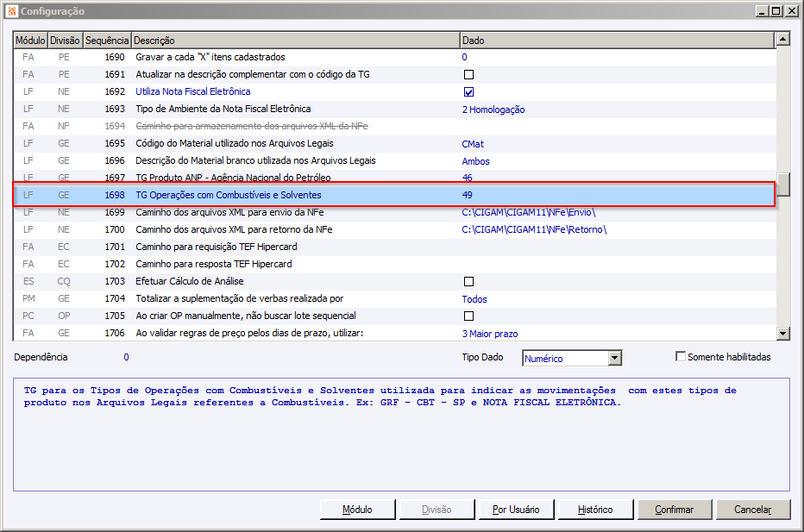Select row Caminho dos arquivos XML para envio da NFe

393,213
